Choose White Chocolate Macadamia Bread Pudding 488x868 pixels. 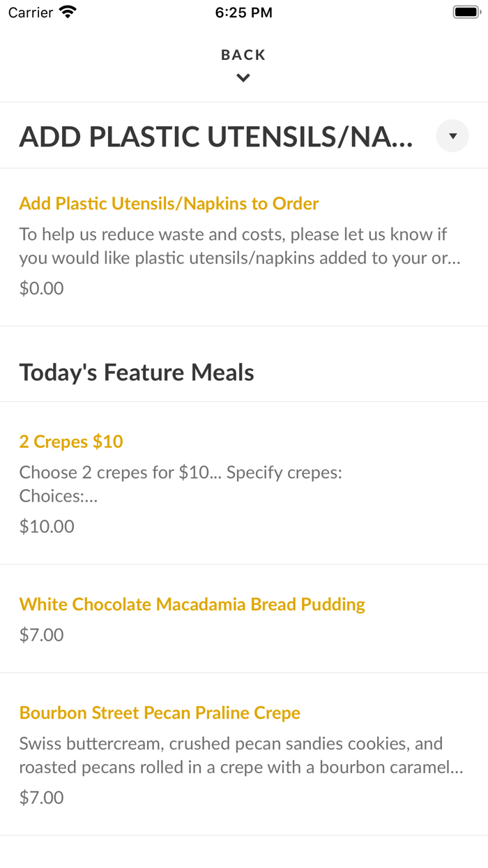tap(192, 604)
